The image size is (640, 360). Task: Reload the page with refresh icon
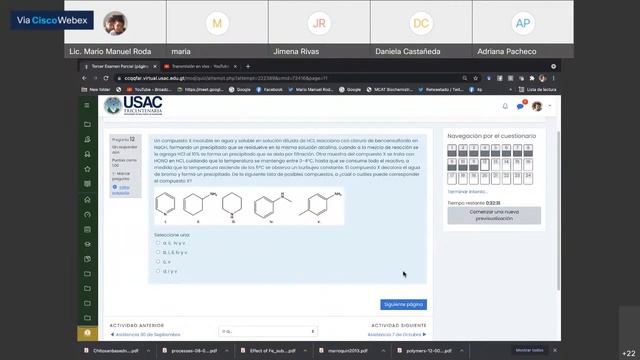106,78
